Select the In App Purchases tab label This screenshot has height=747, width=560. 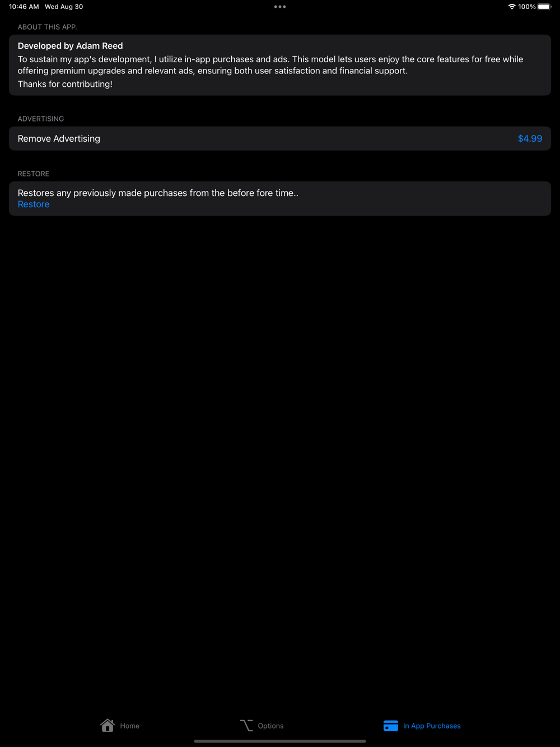pyautogui.click(x=432, y=726)
